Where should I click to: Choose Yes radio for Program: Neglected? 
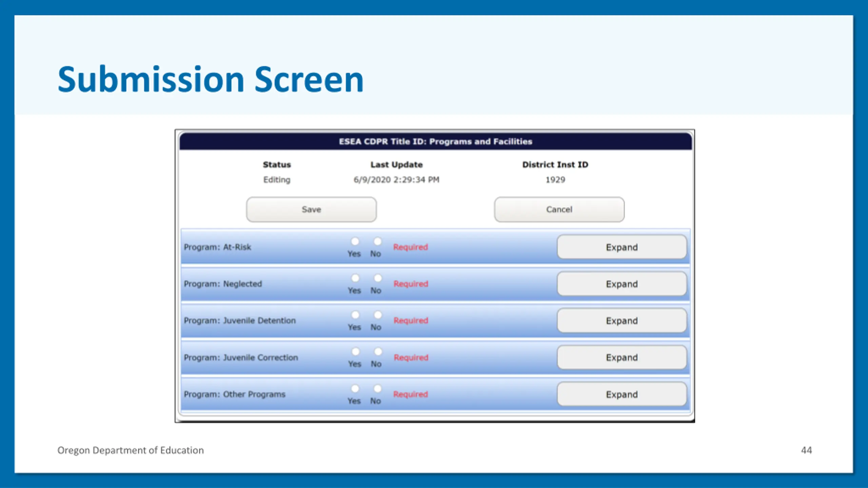click(355, 278)
